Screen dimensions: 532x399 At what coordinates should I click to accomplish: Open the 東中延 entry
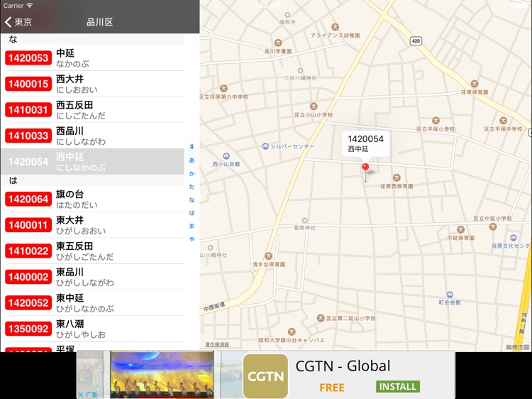[x=93, y=302]
